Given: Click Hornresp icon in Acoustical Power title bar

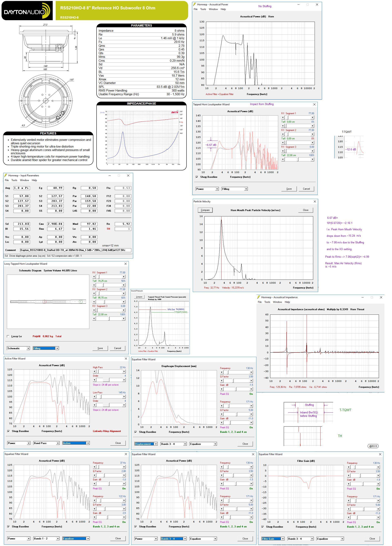Looking at the screenshot, I should tap(195, 4).
